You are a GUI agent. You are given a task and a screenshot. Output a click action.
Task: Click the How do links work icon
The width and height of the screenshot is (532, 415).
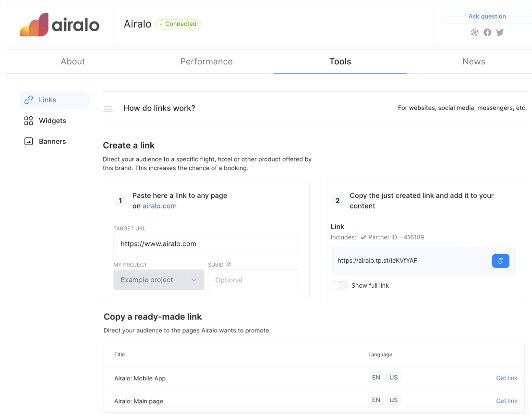pos(108,108)
